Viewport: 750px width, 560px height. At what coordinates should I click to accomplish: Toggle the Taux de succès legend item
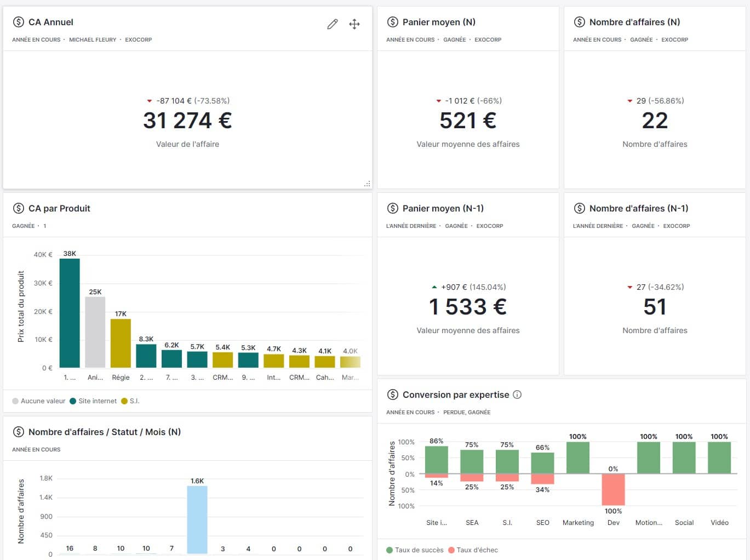[415, 550]
